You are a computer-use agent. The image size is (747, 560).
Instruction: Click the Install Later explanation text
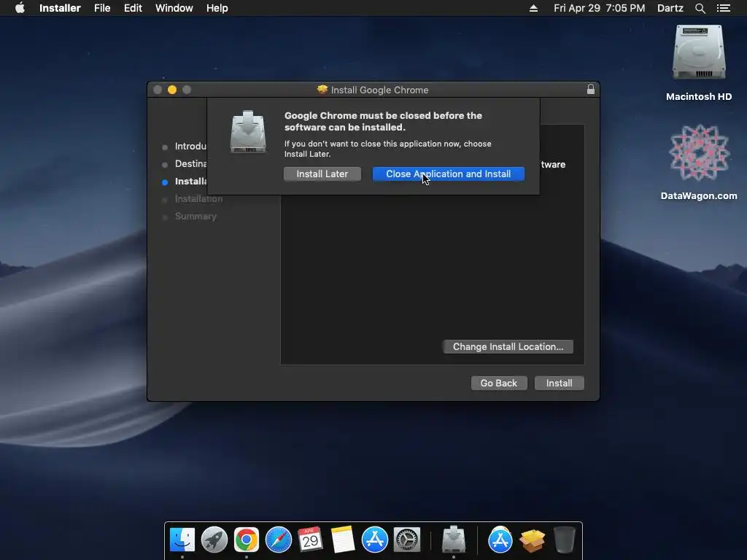pos(388,149)
